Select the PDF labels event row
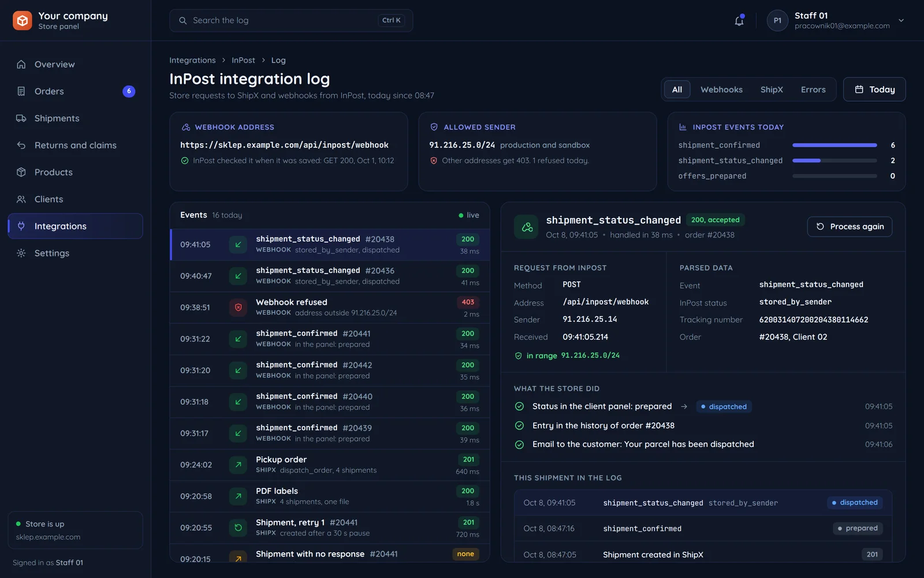 330,497
